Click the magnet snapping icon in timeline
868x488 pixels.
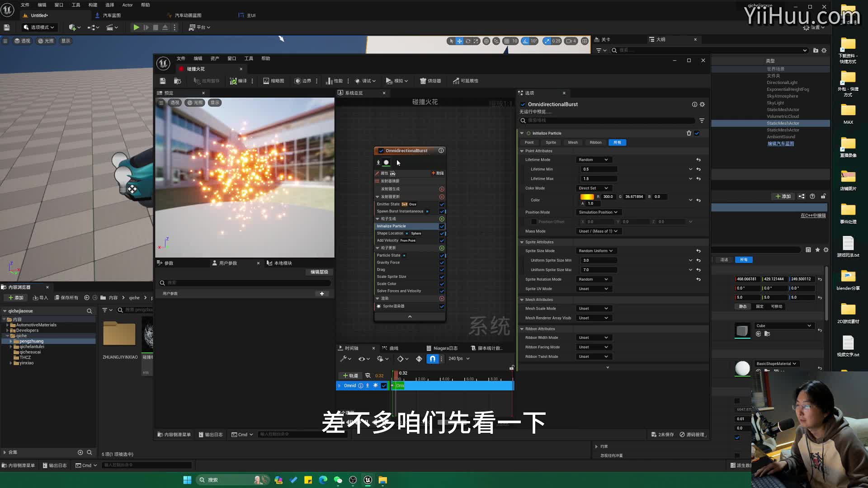(433, 359)
